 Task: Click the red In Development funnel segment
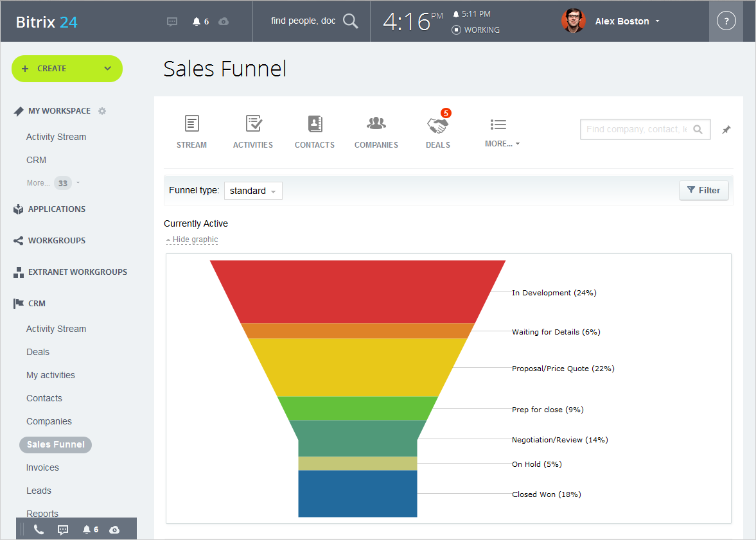click(357, 291)
